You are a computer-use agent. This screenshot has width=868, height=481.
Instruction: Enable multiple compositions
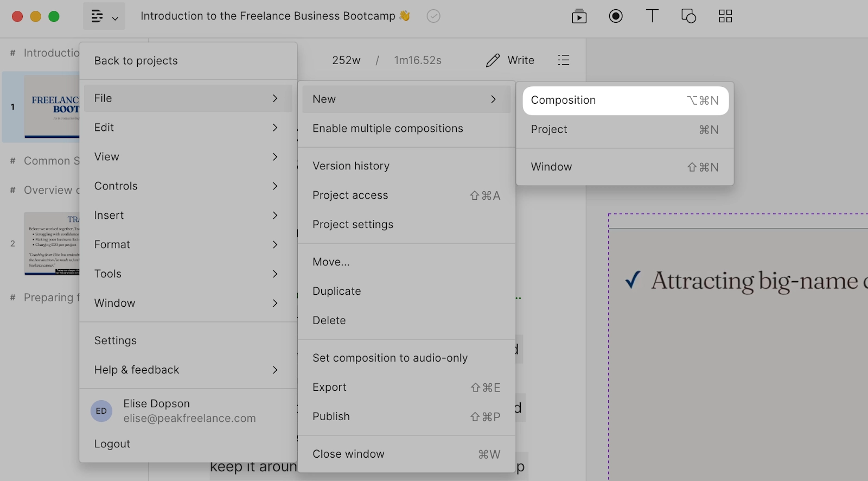(x=387, y=129)
